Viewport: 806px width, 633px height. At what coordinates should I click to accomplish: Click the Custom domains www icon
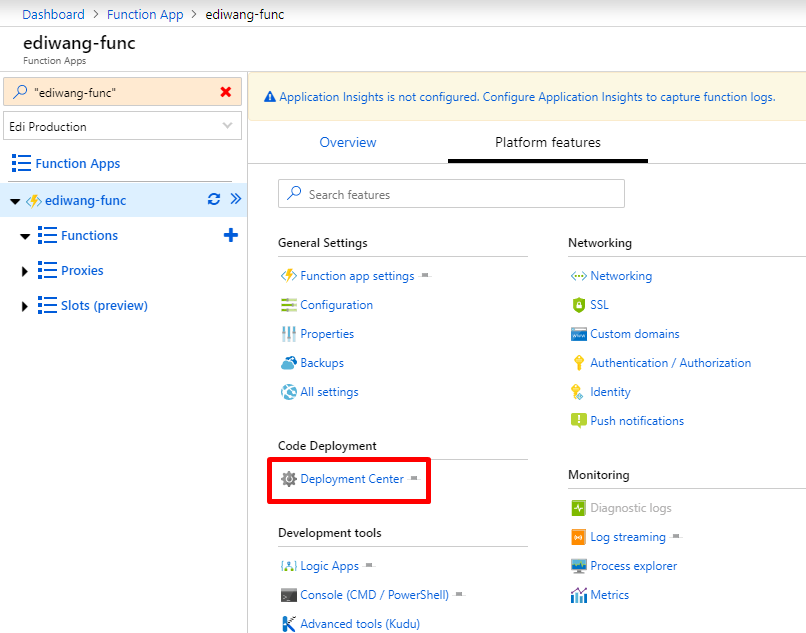pyautogui.click(x=579, y=334)
